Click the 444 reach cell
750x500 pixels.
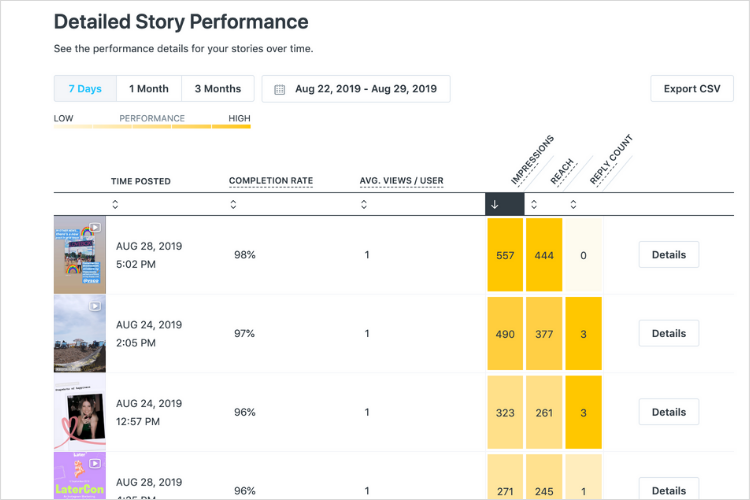[x=544, y=255]
